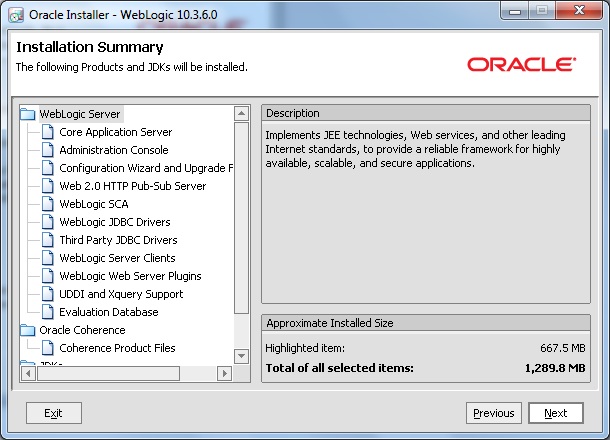Click the Oracle Coherence folder icon
This screenshot has height=440, width=610.
click(28, 330)
